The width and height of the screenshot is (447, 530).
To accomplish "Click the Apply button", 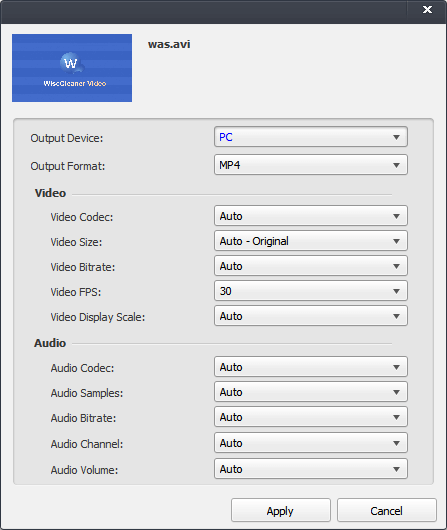I will pos(281,510).
